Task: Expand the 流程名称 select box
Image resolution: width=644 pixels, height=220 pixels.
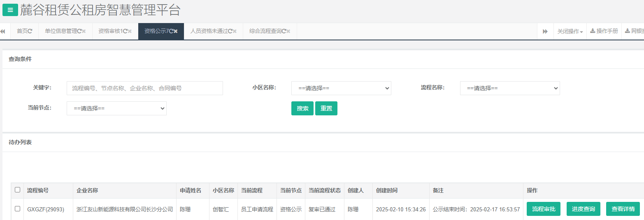Action: click(x=510, y=88)
